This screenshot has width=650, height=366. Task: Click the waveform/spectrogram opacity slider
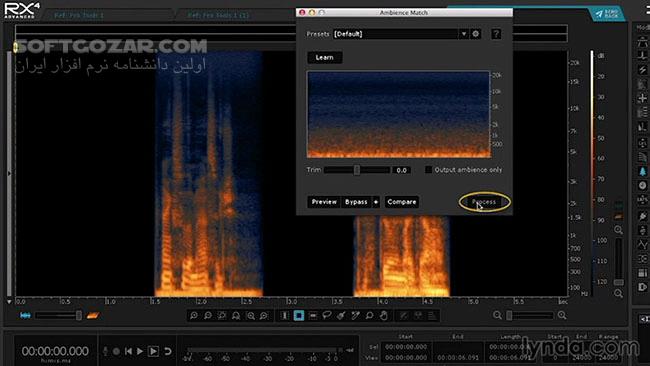tap(58, 316)
